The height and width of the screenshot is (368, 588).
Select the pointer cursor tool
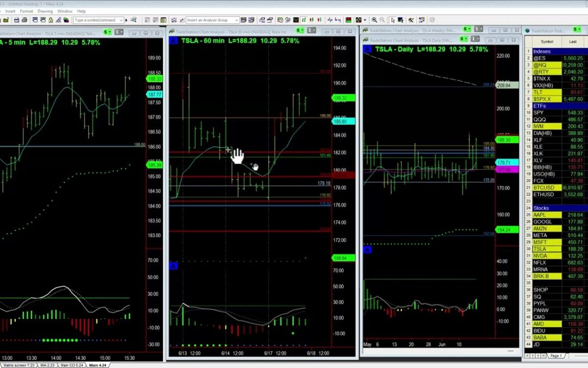393,20
